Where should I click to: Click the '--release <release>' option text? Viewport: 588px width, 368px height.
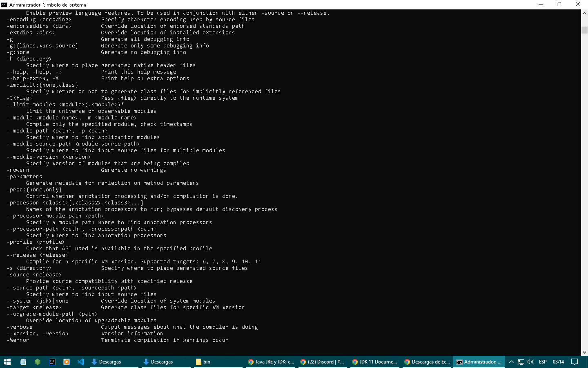coord(38,255)
